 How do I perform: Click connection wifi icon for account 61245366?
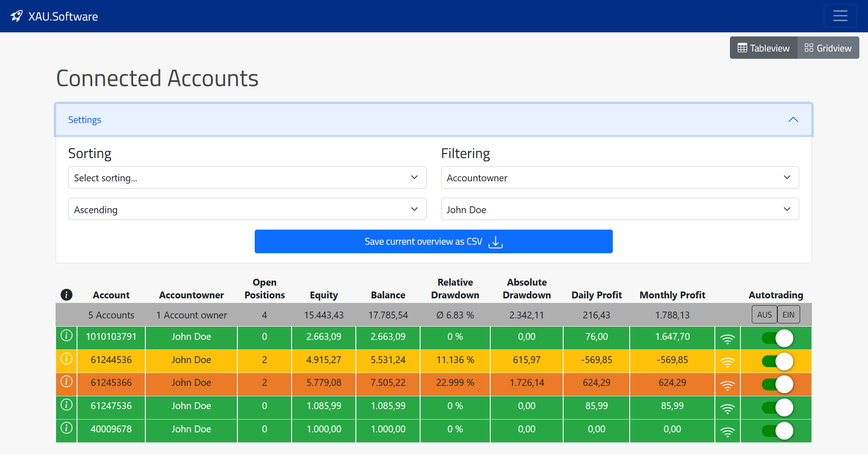coord(728,385)
